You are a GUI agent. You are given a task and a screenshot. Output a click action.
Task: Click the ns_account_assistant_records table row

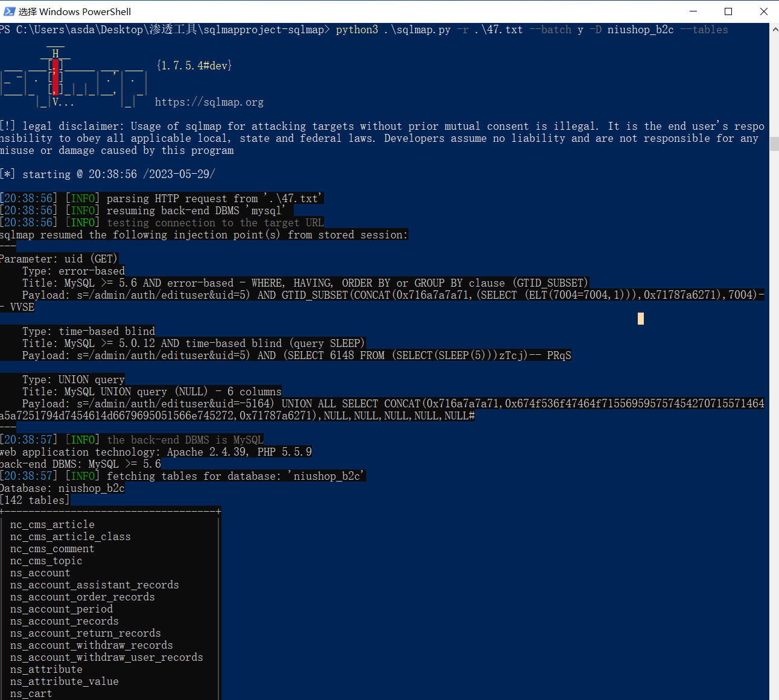coord(95,585)
